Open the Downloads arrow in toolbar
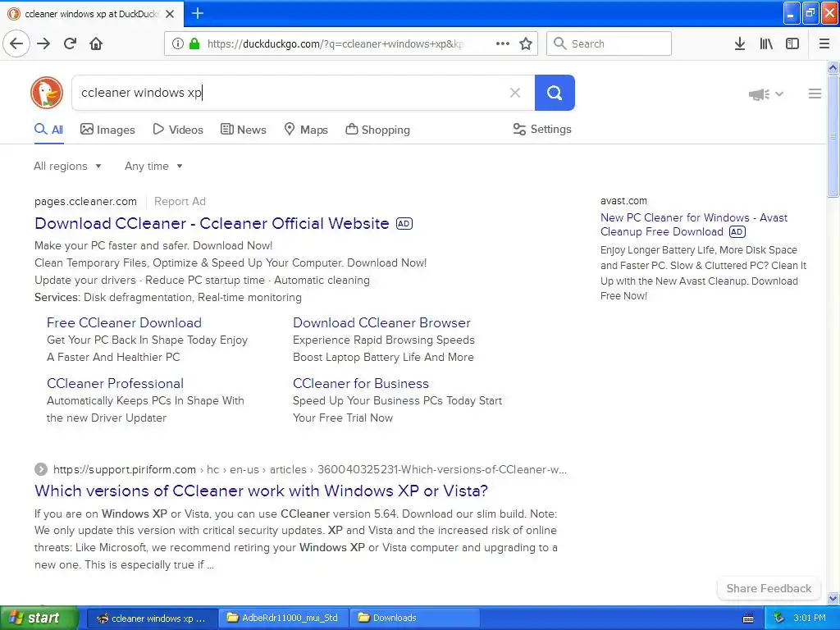This screenshot has width=840, height=630. click(740, 43)
